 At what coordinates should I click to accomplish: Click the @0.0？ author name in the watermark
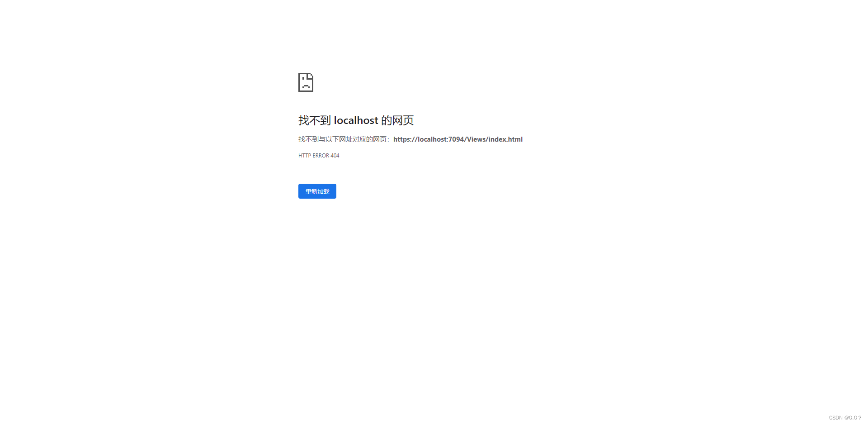click(x=853, y=418)
